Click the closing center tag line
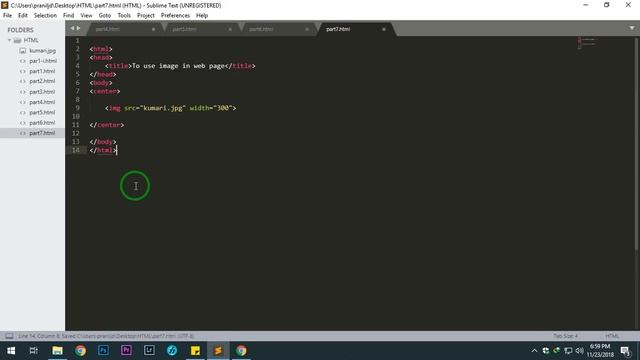The width and height of the screenshot is (640, 360). pos(107,125)
